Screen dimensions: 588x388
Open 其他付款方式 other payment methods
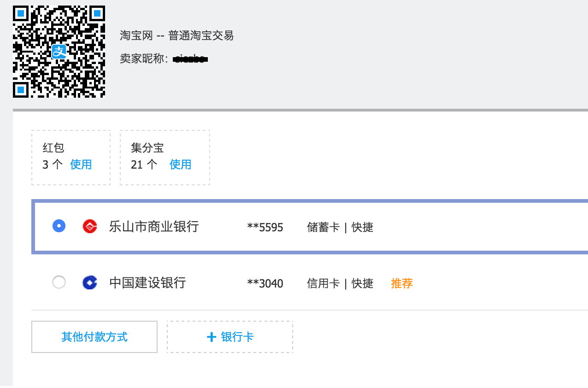[x=94, y=337]
